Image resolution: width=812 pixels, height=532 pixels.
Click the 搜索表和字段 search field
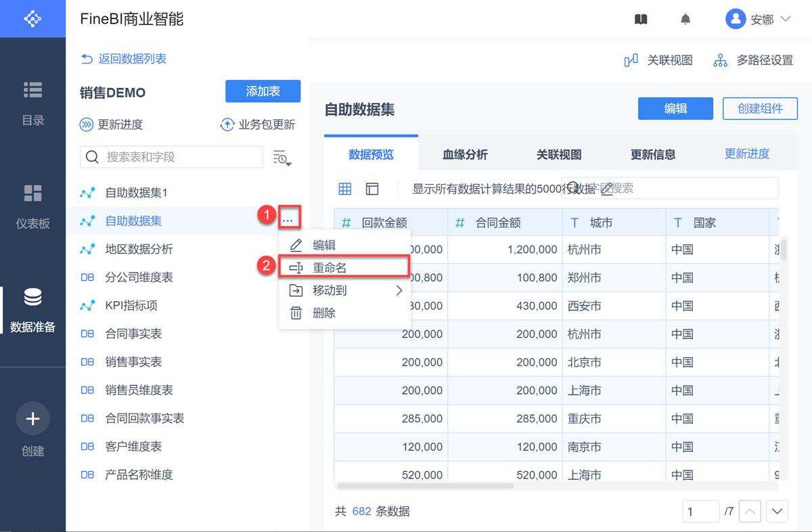(x=171, y=157)
